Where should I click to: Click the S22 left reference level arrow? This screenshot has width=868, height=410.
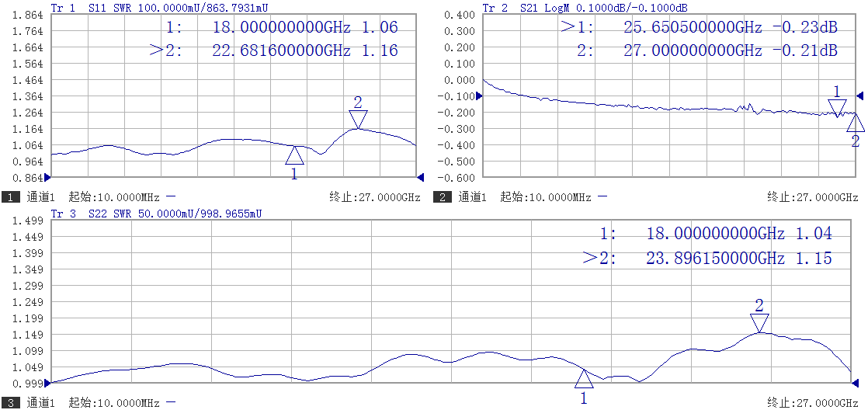(x=48, y=383)
